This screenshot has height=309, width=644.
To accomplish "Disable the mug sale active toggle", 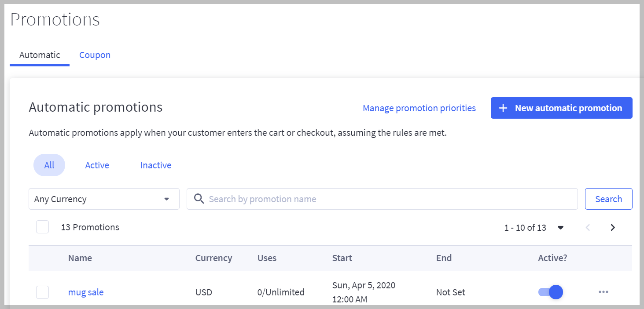I will [550, 292].
